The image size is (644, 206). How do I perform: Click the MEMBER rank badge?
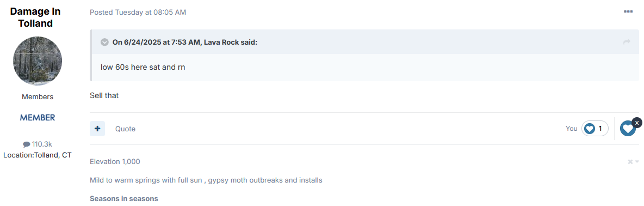pos(38,118)
